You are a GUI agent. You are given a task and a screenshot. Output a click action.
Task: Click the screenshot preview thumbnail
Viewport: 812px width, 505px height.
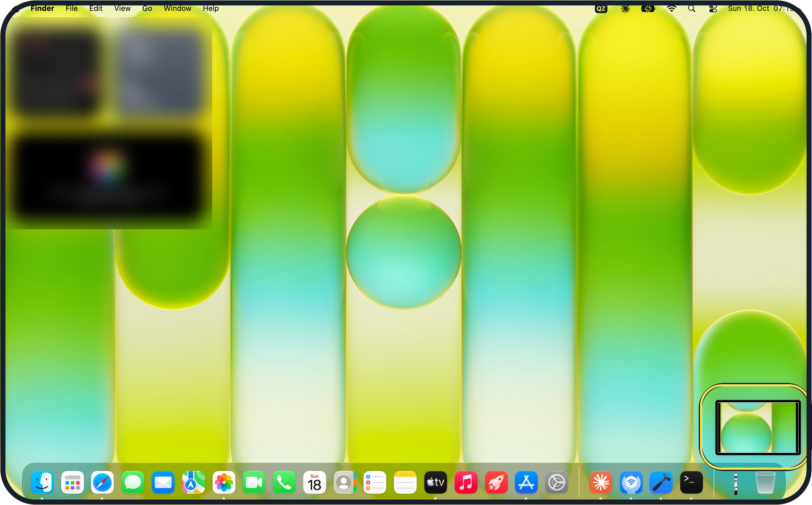click(x=758, y=427)
